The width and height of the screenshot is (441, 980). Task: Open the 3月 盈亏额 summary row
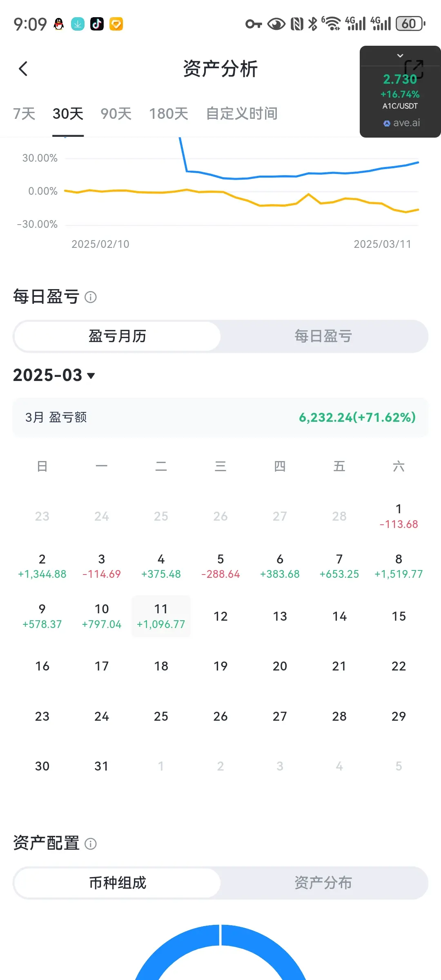[220, 417]
